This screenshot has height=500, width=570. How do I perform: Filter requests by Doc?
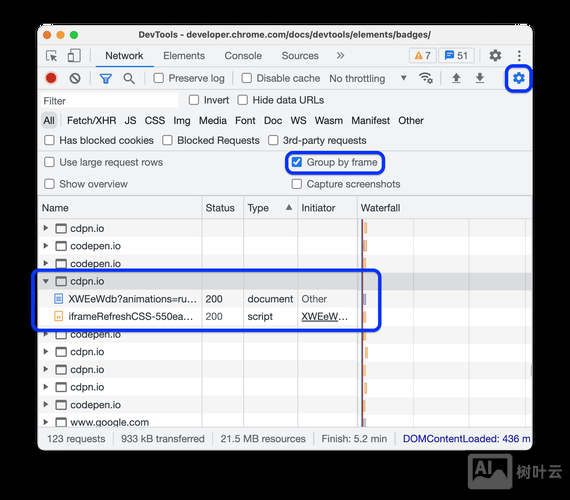coord(273,120)
